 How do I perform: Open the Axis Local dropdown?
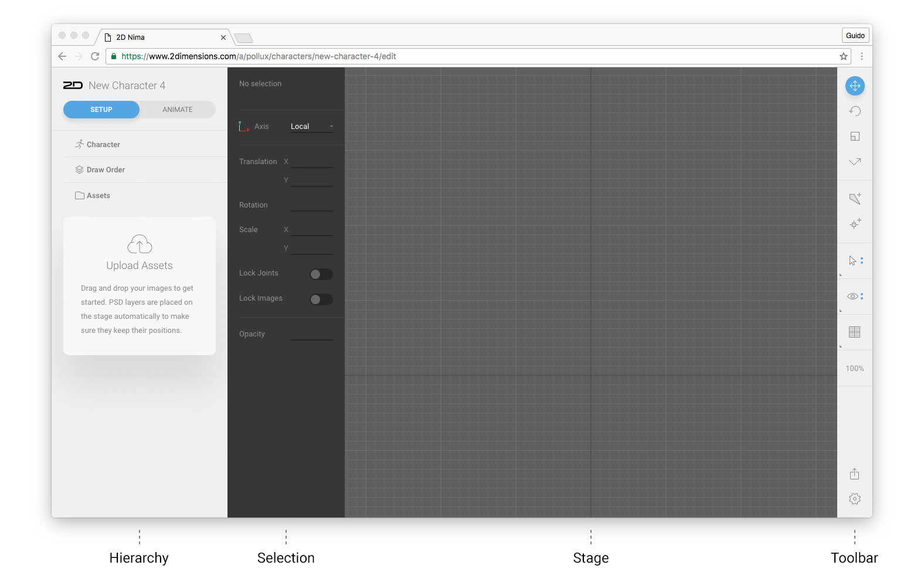tap(312, 127)
